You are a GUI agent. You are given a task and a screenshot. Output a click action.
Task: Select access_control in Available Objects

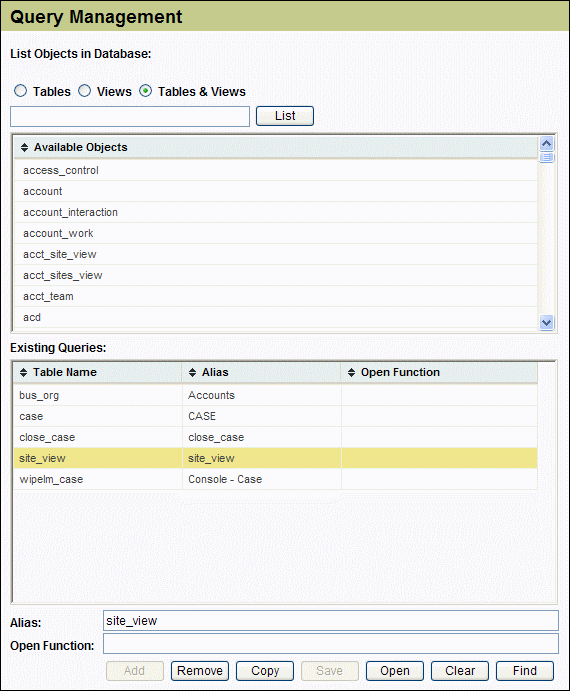(x=276, y=170)
